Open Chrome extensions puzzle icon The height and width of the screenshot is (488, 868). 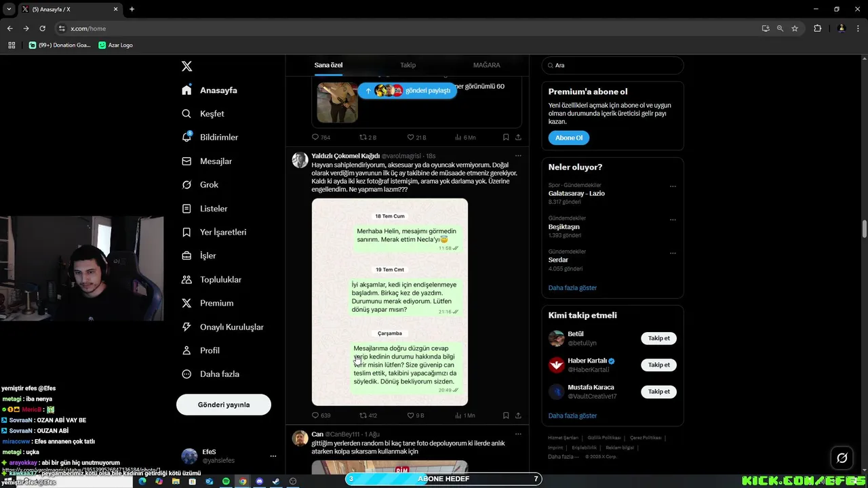point(817,28)
